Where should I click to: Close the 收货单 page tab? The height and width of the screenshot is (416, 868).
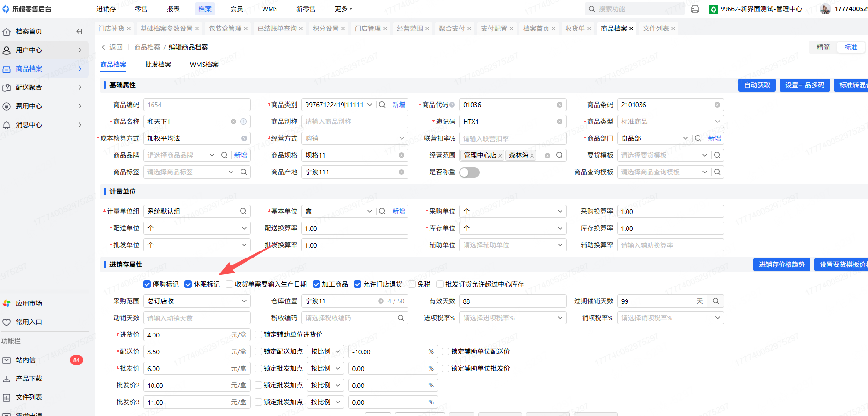(x=589, y=29)
